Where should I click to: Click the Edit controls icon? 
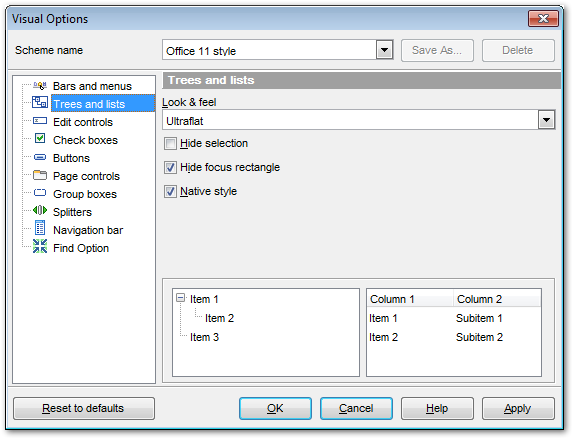click(40, 121)
